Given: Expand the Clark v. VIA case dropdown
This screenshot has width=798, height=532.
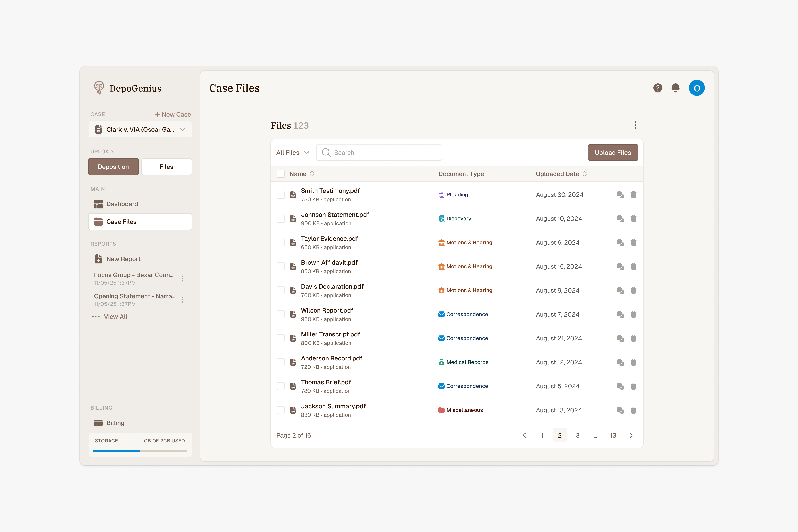Looking at the screenshot, I should click(140, 130).
